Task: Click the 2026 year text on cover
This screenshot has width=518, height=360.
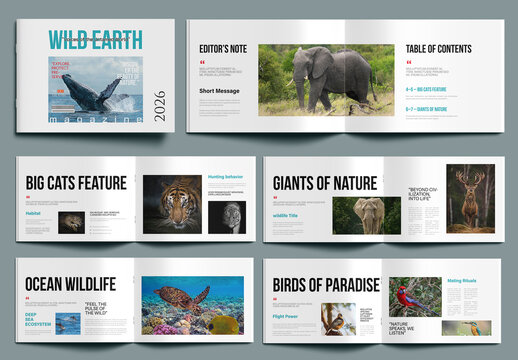Action: pyautogui.click(x=159, y=106)
